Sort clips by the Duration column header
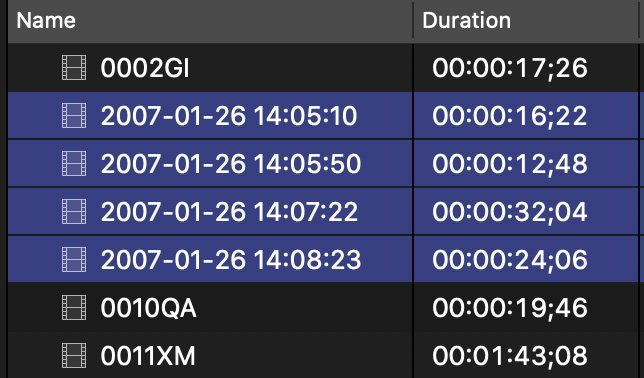The width and height of the screenshot is (644, 378). tap(467, 21)
